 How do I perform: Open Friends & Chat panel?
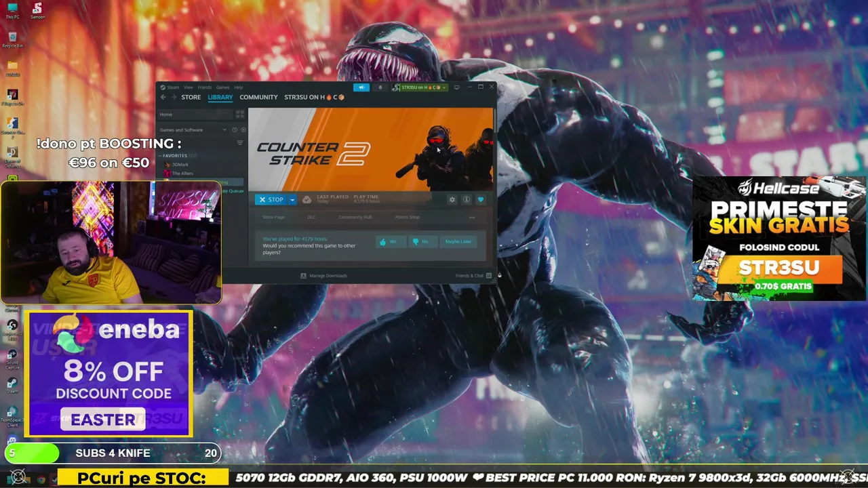pos(473,276)
